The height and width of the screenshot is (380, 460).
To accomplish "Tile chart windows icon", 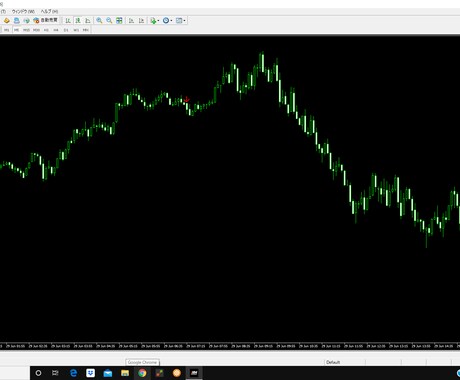I will 119,21.
